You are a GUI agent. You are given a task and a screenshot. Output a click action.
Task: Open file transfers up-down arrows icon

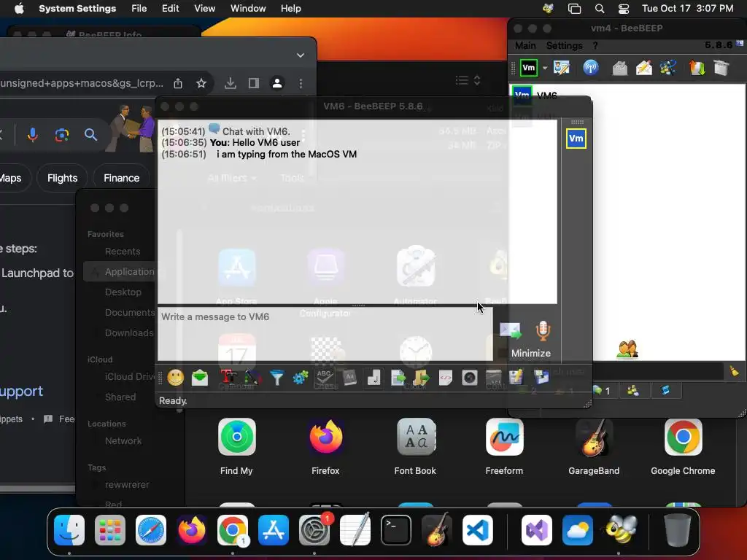tap(697, 68)
